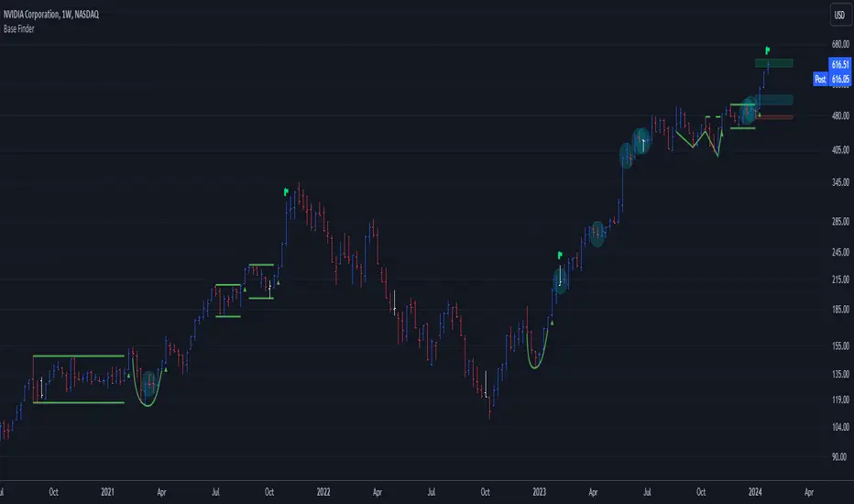Click the 215.00 price axis label
Screen dimensions: 854x504
coord(840,279)
